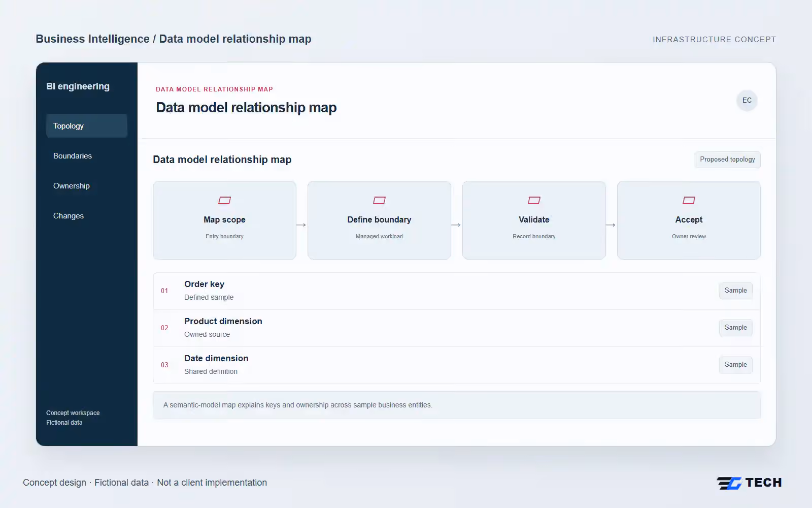Click the Owned source subtitle
The image size is (812, 508).
click(207, 334)
